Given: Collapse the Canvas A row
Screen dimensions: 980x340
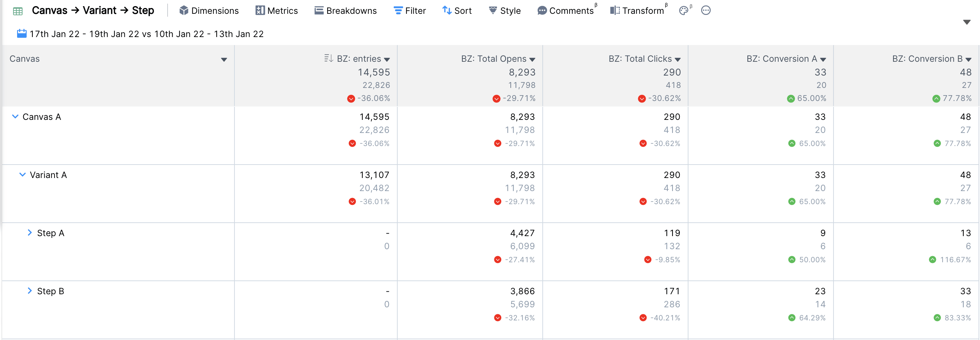Looking at the screenshot, I should 15,116.
